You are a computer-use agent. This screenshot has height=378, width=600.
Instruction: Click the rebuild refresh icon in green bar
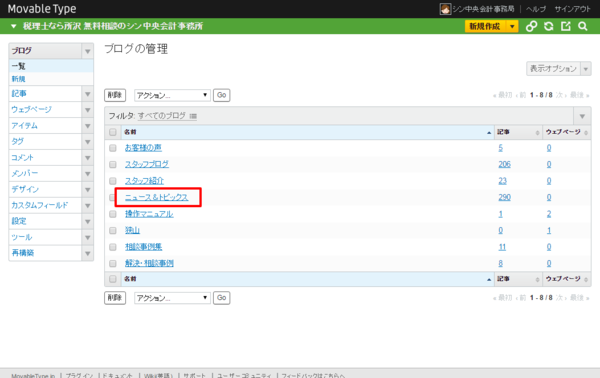549,26
